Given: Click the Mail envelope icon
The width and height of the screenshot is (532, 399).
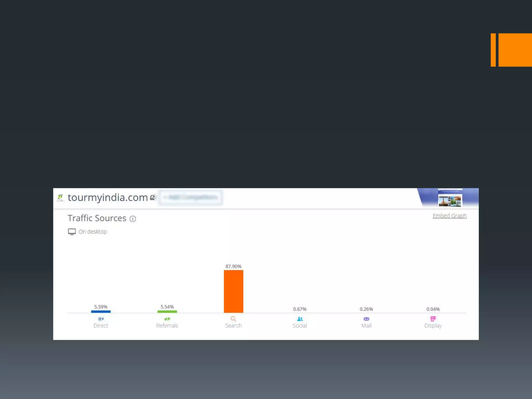Looking at the screenshot, I should pyautogui.click(x=366, y=319).
